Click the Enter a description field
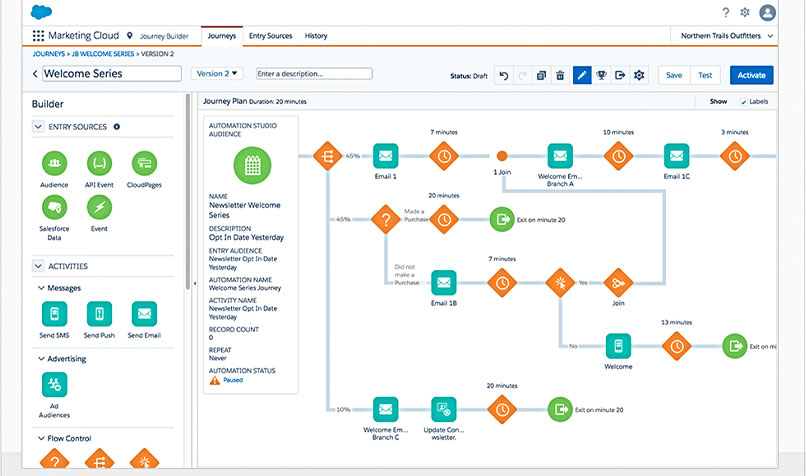 [x=314, y=74]
